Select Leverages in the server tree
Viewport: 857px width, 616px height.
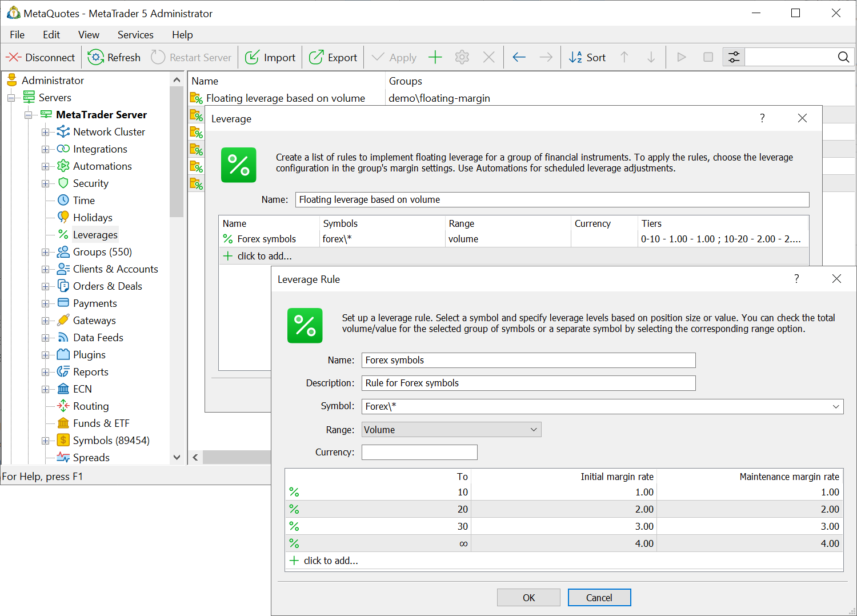click(95, 234)
